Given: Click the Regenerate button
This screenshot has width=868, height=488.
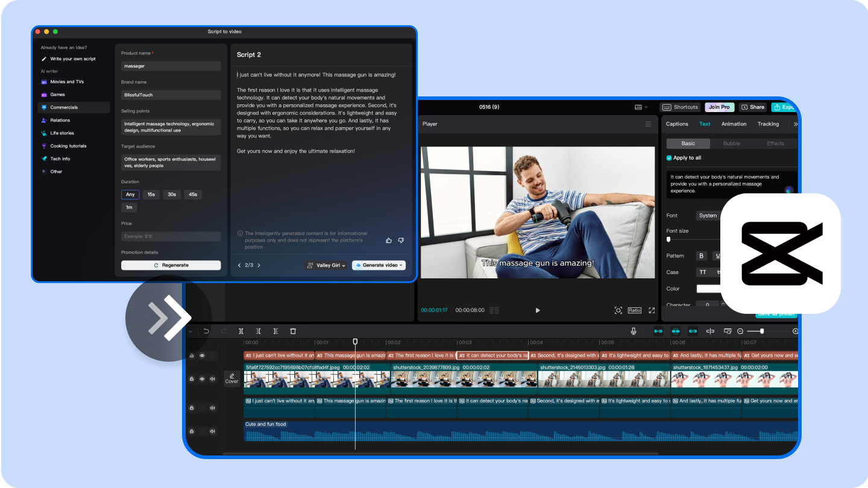Looking at the screenshot, I should click(171, 265).
